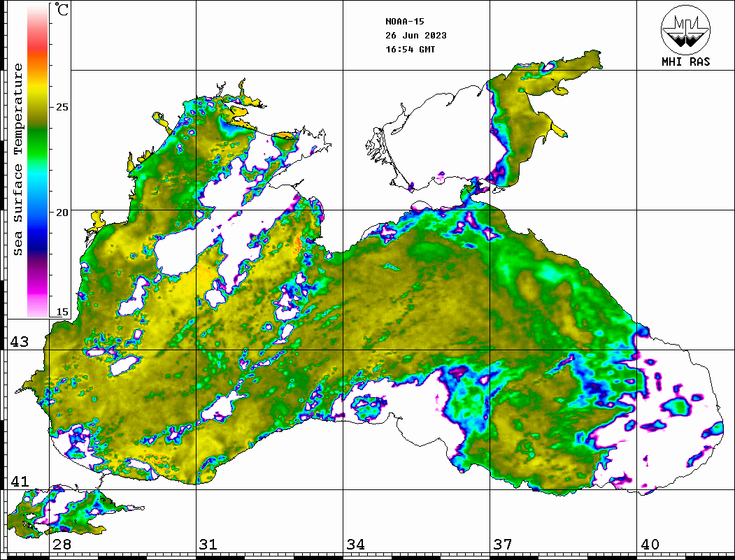
Task: Click the '26 Jun 2023' date text
Action: point(416,36)
